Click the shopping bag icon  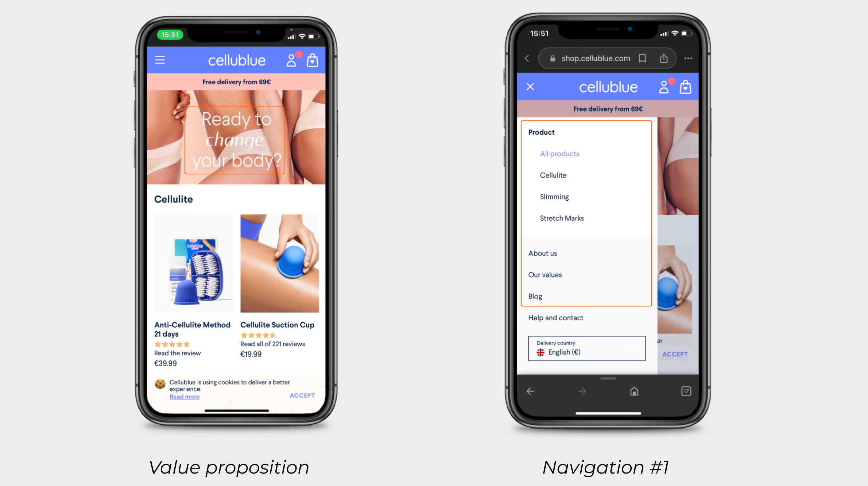[313, 60]
